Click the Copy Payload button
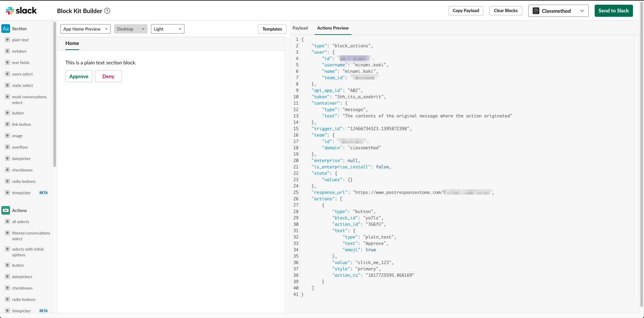The height and width of the screenshot is (318, 644). [466, 11]
